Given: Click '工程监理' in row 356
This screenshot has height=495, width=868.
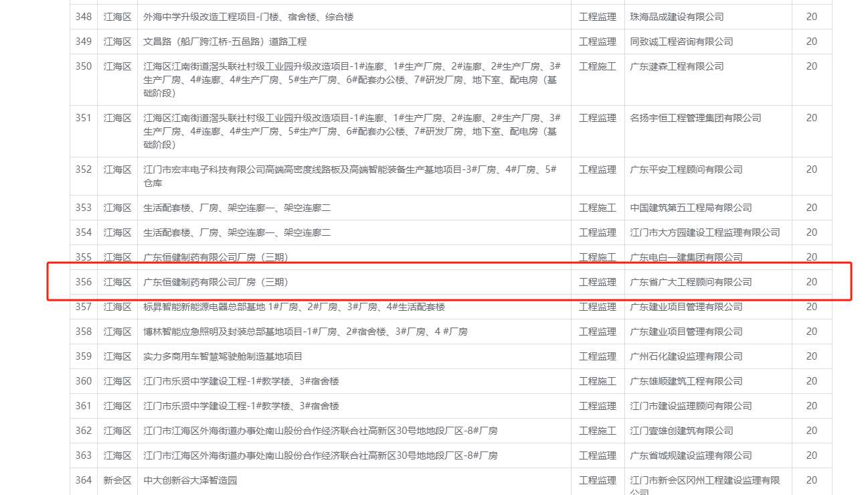Looking at the screenshot, I should 598,282.
